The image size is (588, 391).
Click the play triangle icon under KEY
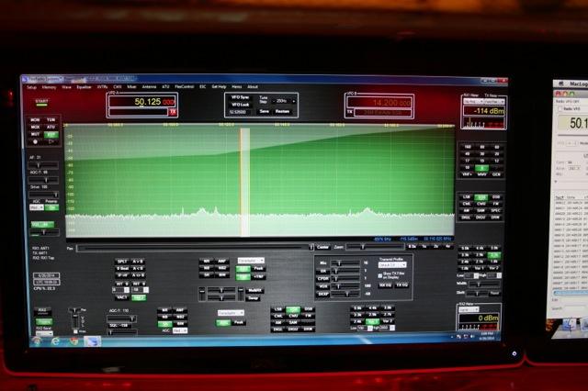pos(51,141)
